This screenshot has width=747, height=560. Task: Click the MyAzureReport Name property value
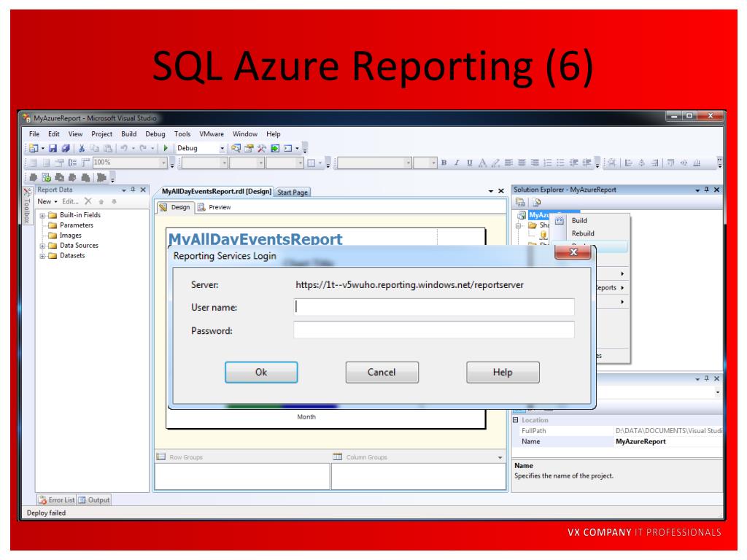[x=640, y=441]
